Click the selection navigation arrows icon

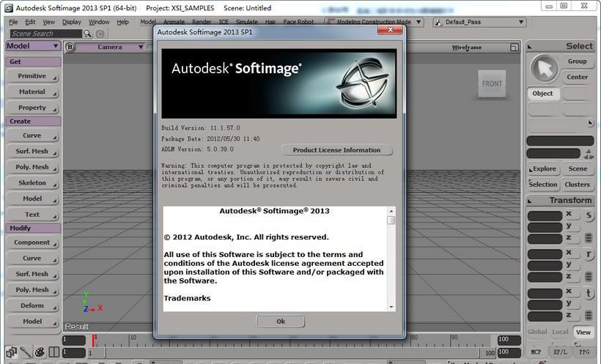pos(589,154)
